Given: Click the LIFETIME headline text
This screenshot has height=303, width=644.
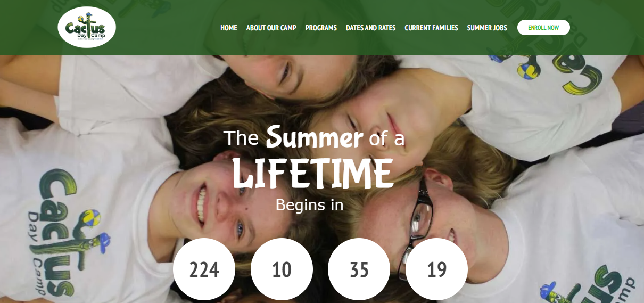Looking at the screenshot, I should pyautogui.click(x=313, y=173).
